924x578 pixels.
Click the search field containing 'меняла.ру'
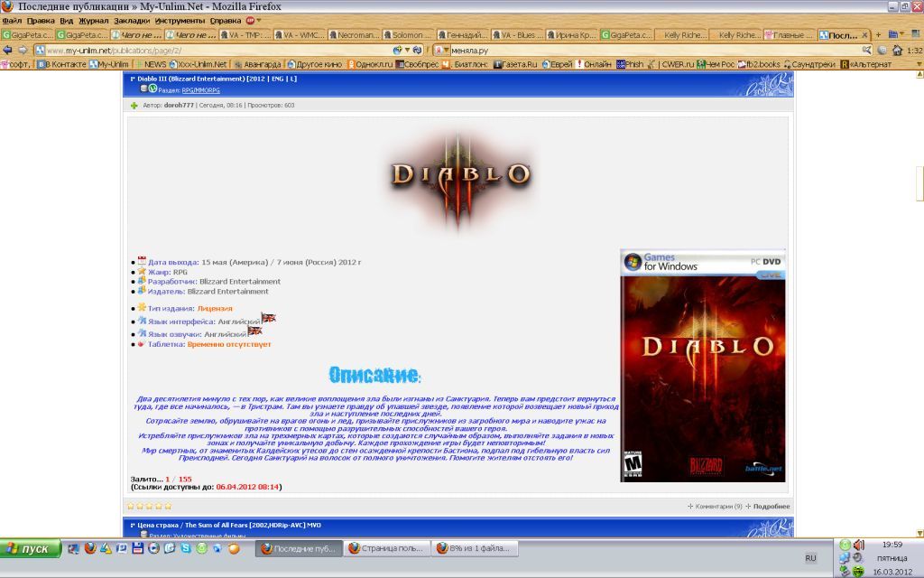(654, 51)
